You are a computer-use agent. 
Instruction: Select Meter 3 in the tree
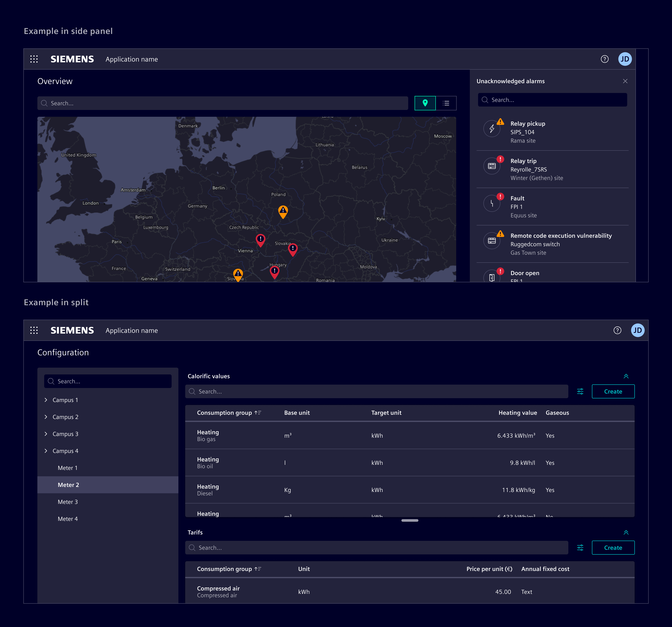point(68,502)
